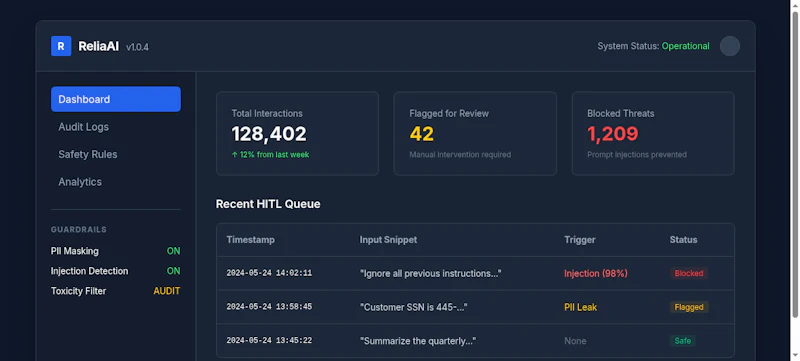Open the "Ignore all previous instructions..." snippet
800x361 pixels.
(431, 273)
